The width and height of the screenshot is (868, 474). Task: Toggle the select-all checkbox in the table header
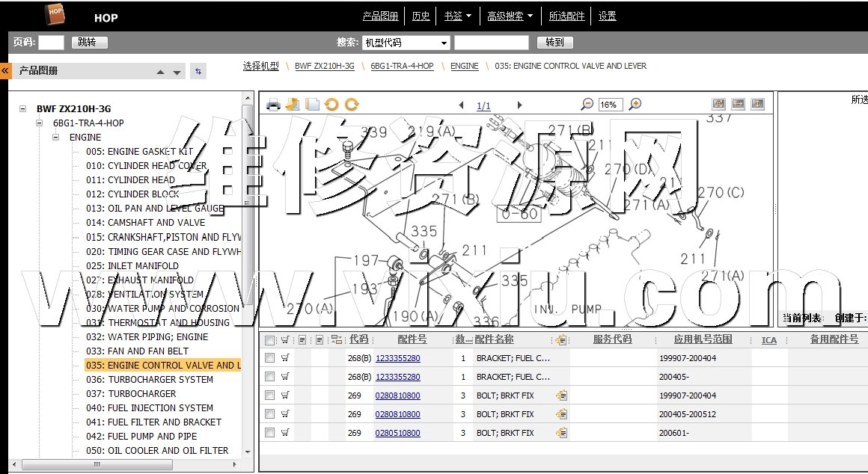tap(269, 339)
